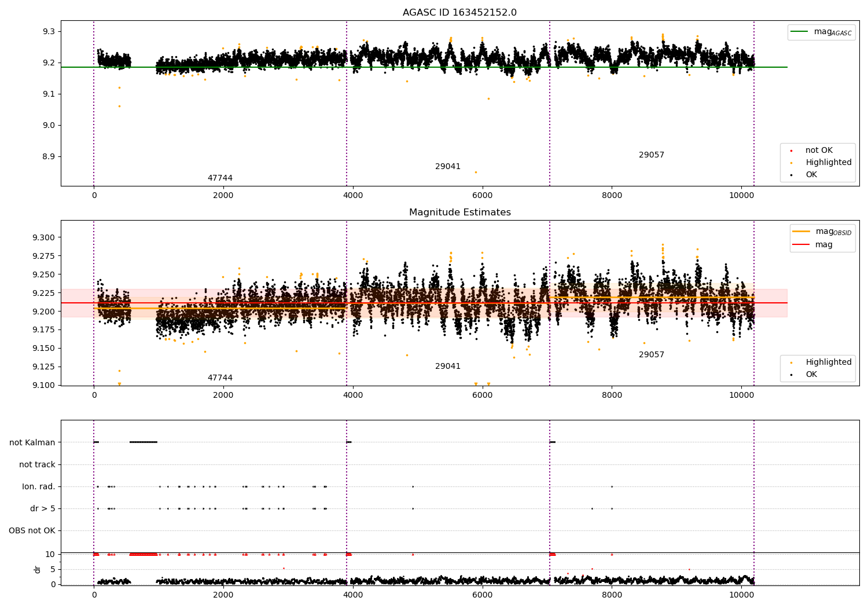This screenshot has height=608, width=868.
Task: Click 'Highlighted' in the Magnitude Estimates legend
Action: pos(829,362)
